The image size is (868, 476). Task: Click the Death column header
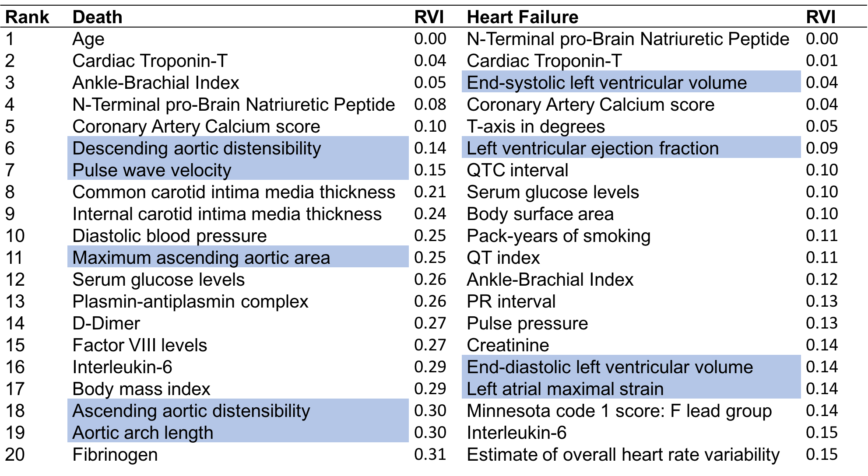[97, 17]
